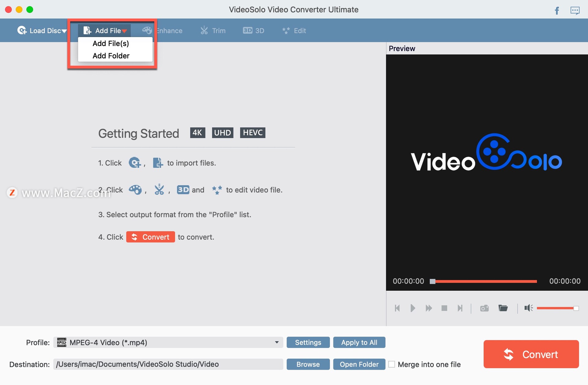Click the VideoSolo logo in preview
588x385 pixels.
[x=486, y=153]
